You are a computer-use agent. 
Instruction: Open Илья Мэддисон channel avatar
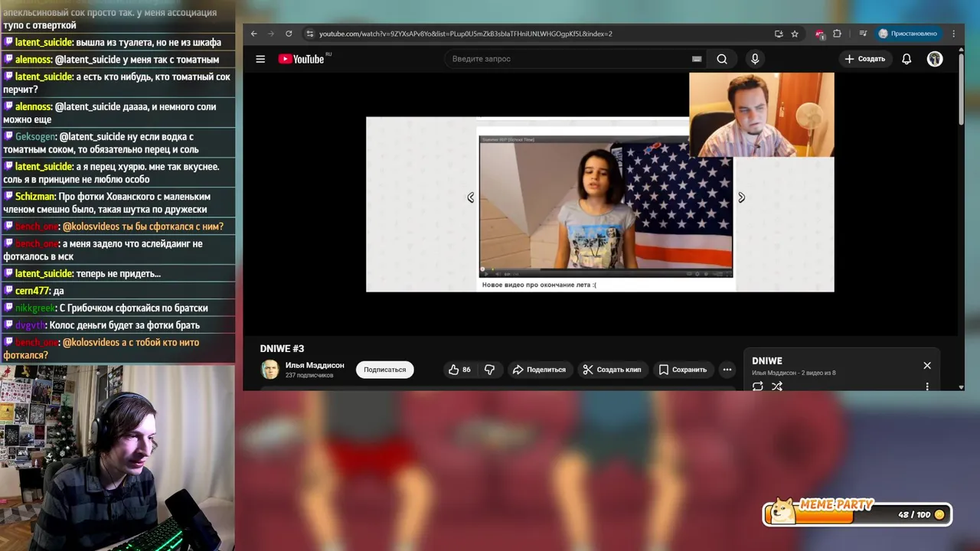coord(269,370)
